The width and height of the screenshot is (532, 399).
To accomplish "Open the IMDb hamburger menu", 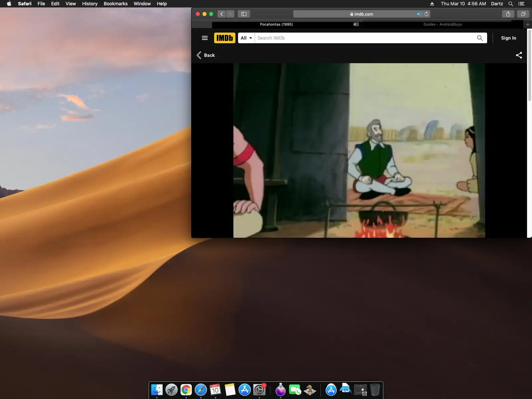I will (205, 38).
